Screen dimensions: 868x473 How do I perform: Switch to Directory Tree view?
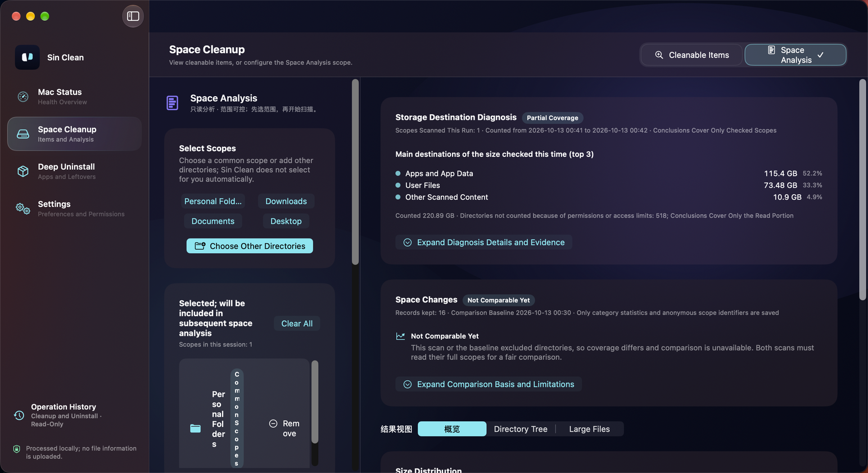(521, 429)
